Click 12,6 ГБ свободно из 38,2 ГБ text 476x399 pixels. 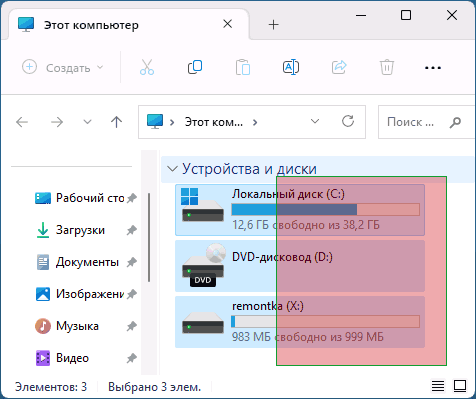(306, 225)
